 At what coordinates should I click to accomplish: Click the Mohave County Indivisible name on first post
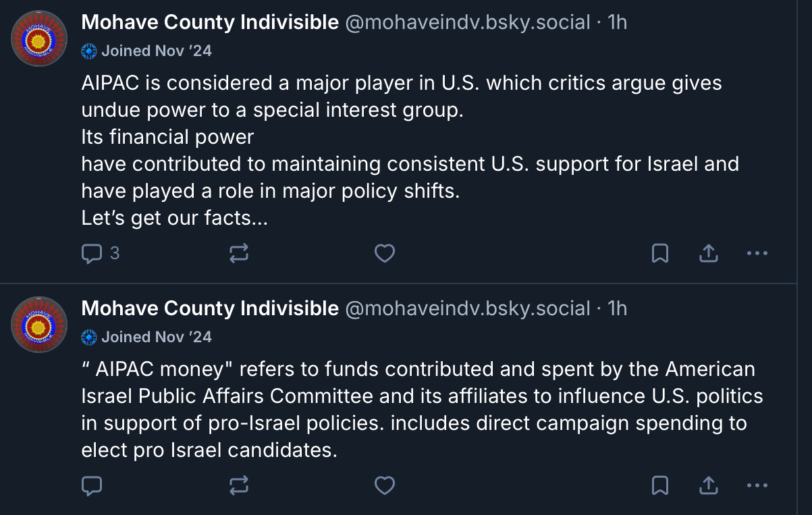click(x=209, y=22)
